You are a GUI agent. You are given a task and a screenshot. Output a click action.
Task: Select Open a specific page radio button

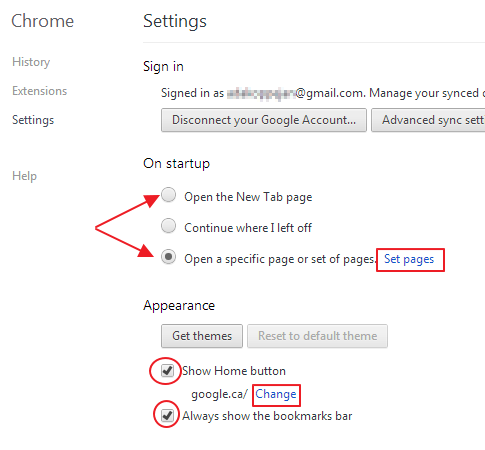pyautogui.click(x=168, y=257)
